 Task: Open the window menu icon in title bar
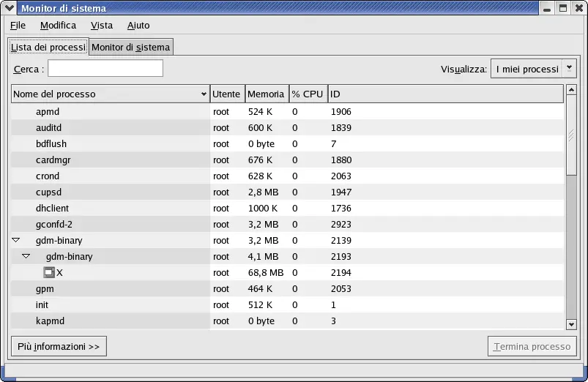(x=9, y=9)
